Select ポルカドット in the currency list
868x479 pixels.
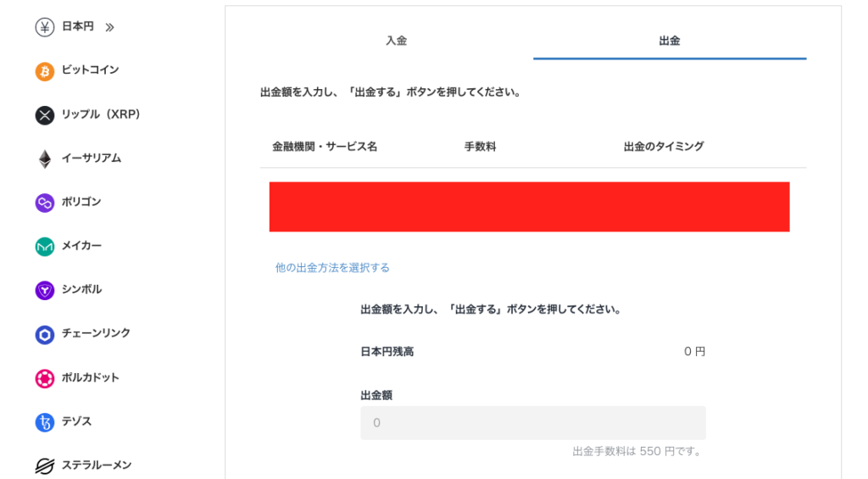pyautogui.click(x=90, y=377)
